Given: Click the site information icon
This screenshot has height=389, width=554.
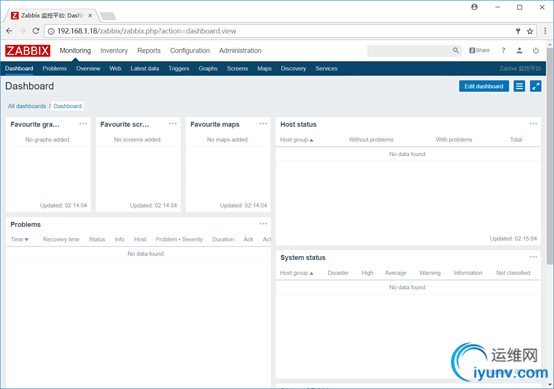Looking at the screenshot, I should pos(51,31).
